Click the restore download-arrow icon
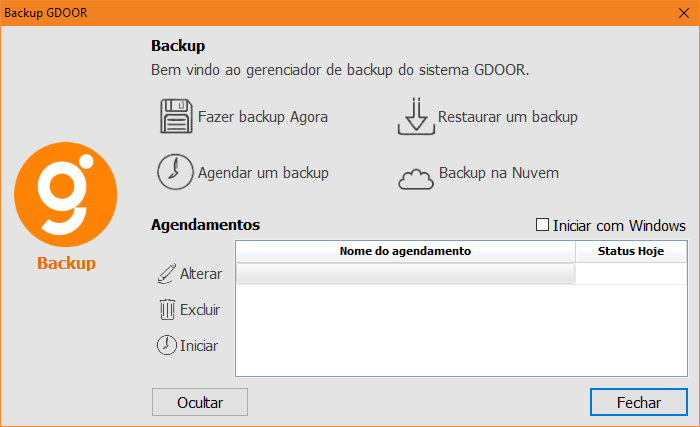This screenshot has width=700, height=427. (x=416, y=116)
